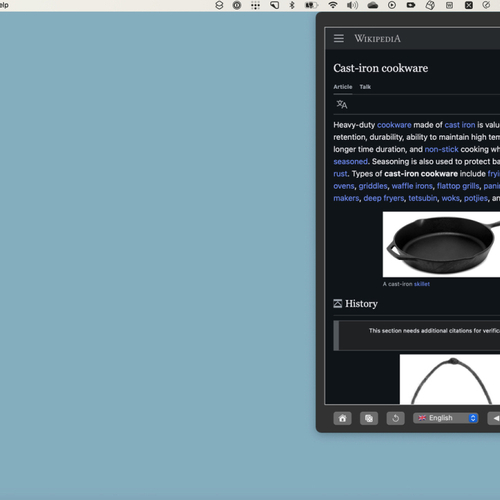Open the stacked layers menu bar icon
This screenshot has height=500, width=500.
pos(219,5)
